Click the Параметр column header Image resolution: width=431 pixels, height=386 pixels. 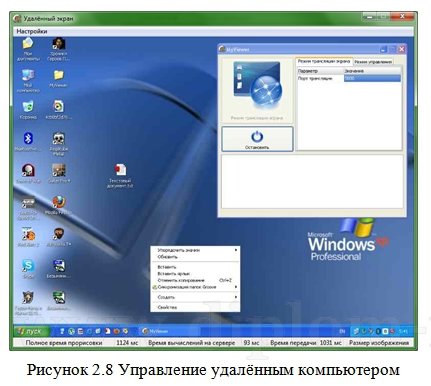click(x=320, y=71)
